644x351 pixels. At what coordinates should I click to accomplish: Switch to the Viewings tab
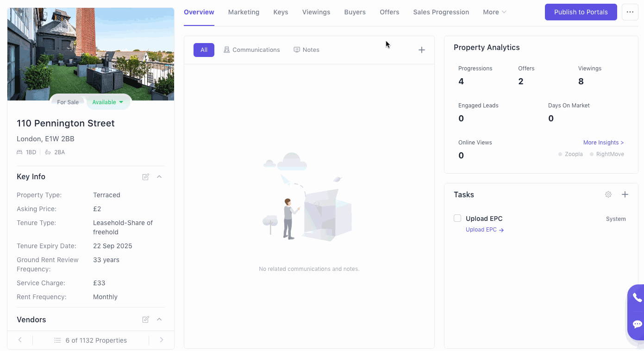(x=316, y=12)
